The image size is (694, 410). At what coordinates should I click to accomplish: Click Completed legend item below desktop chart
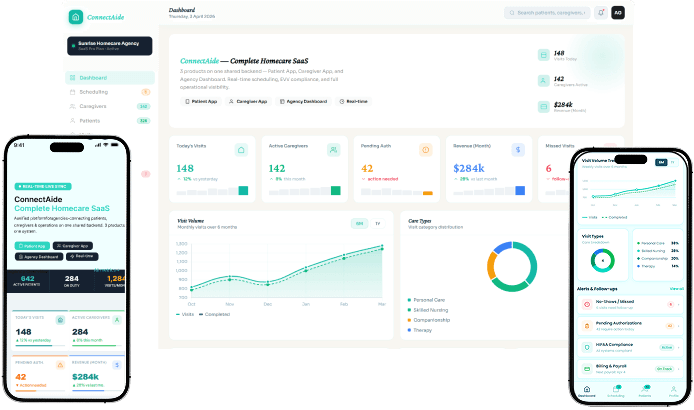[215, 314]
